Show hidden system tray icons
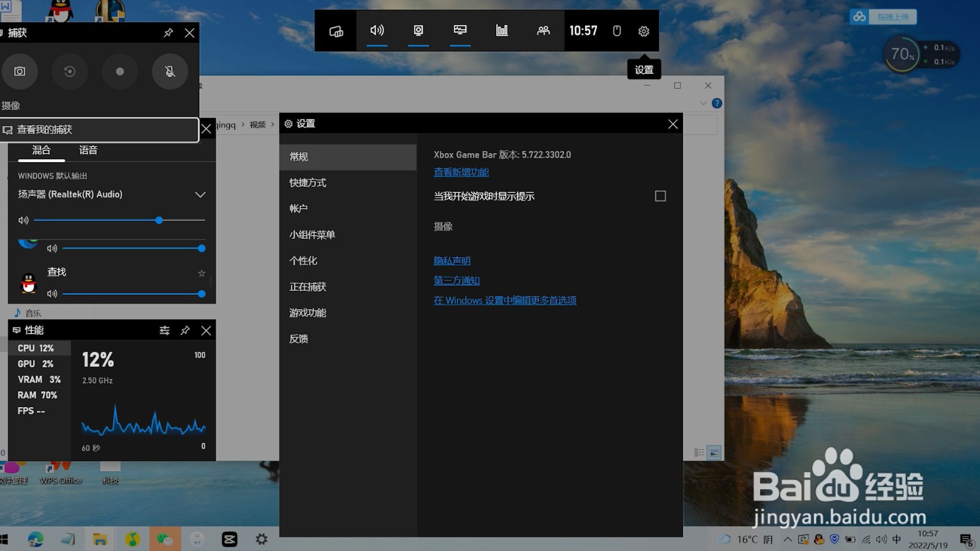Viewport: 980px width, 551px height. [788, 539]
